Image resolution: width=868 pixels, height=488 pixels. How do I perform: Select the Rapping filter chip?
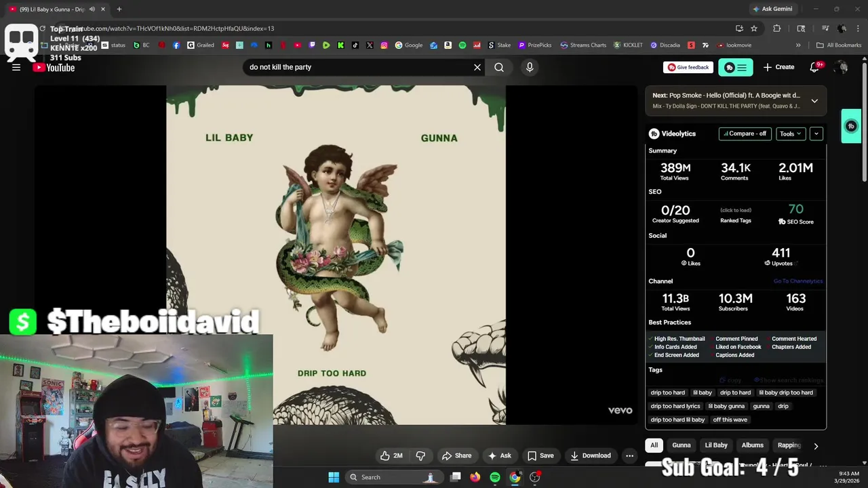point(789,445)
